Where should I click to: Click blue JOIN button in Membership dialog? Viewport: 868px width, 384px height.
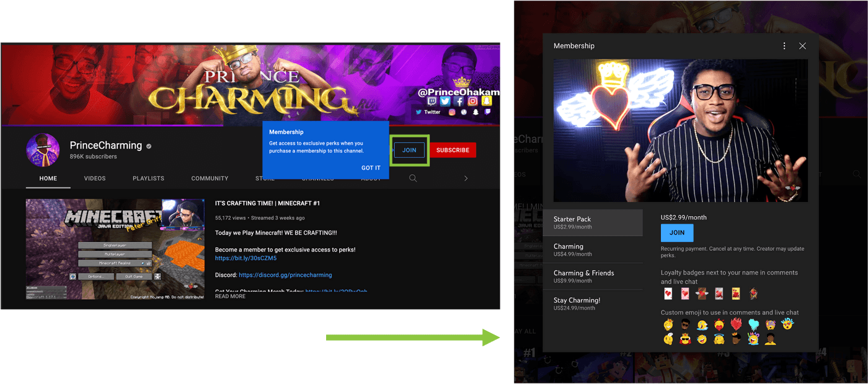pyautogui.click(x=677, y=233)
